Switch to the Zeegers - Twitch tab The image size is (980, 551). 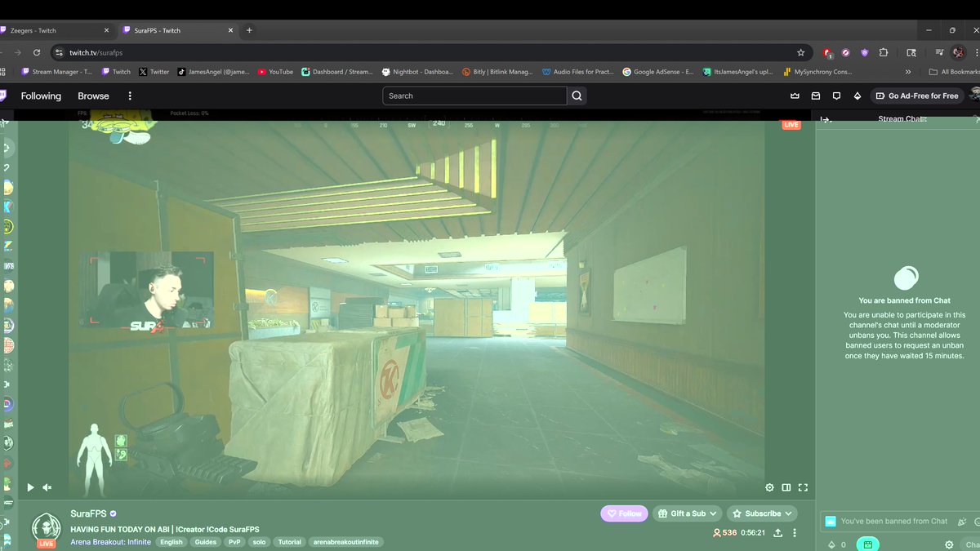tap(56, 30)
